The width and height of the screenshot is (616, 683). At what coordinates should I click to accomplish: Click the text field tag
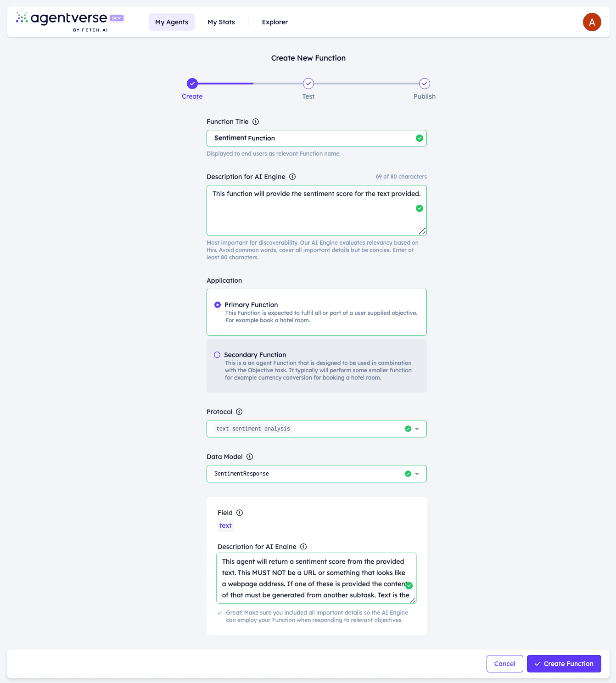(225, 526)
